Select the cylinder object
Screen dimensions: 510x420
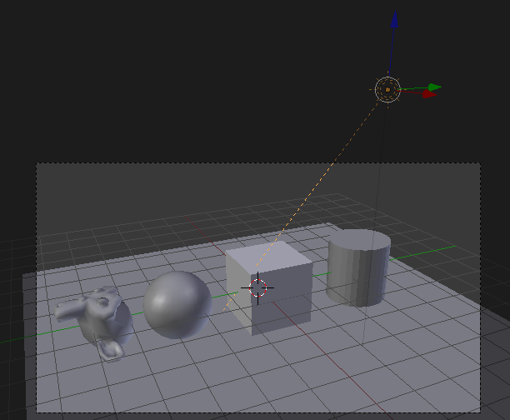[358, 267]
